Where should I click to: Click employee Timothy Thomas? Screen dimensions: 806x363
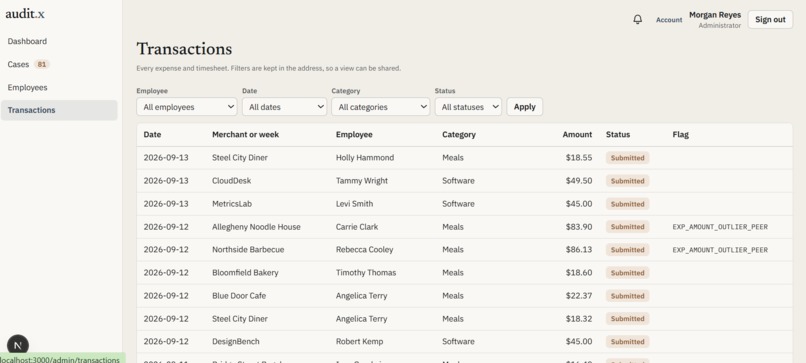(366, 273)
